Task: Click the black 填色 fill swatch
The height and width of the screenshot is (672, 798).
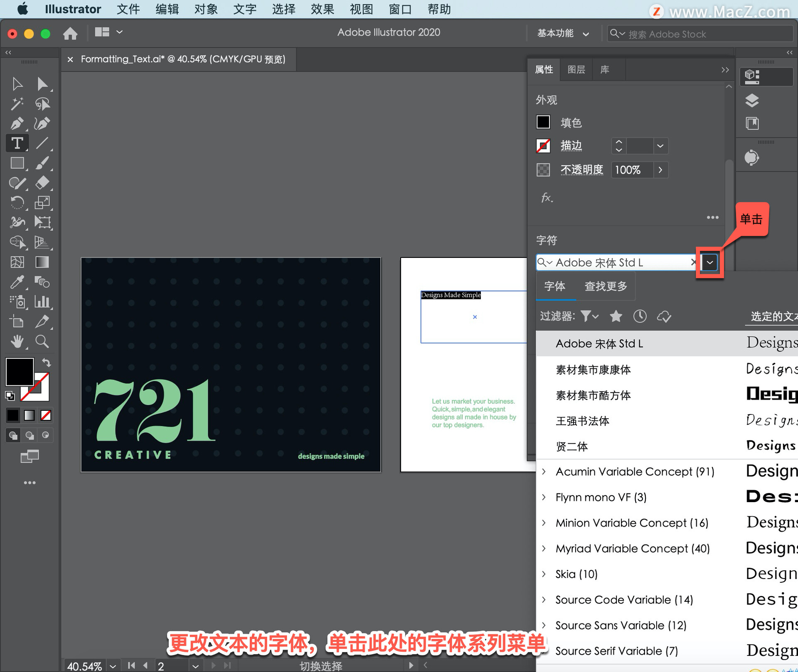Action: 543,122
